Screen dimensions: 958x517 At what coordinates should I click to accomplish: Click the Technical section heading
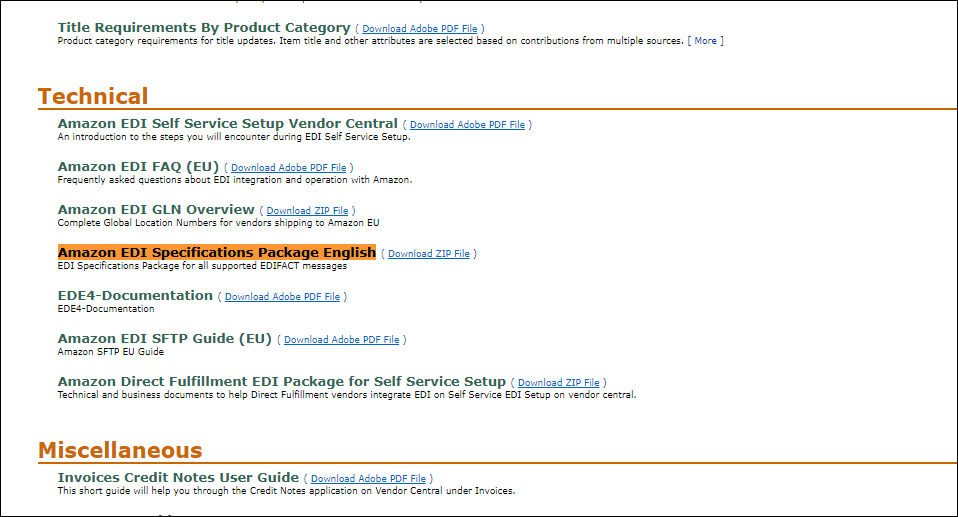point(93,97)
